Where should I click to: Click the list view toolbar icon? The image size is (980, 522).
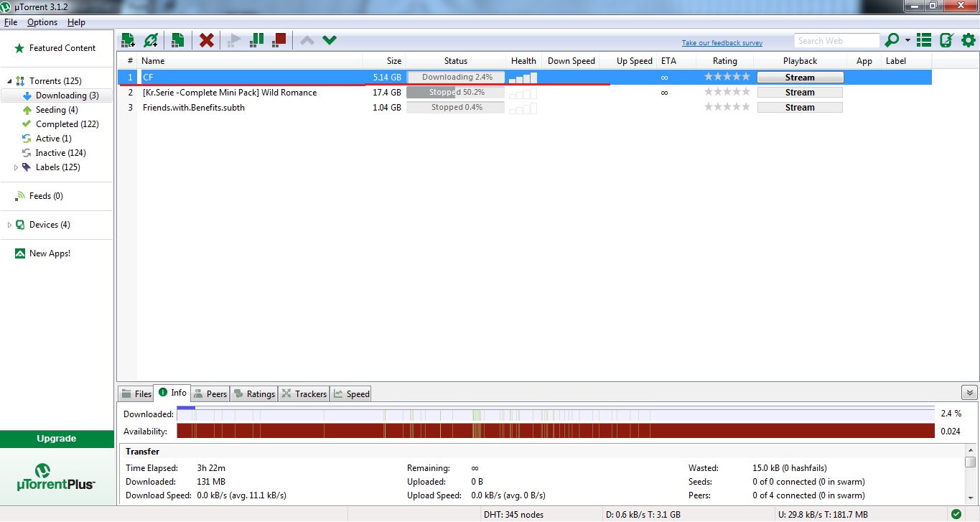click(x=924, y=40)
